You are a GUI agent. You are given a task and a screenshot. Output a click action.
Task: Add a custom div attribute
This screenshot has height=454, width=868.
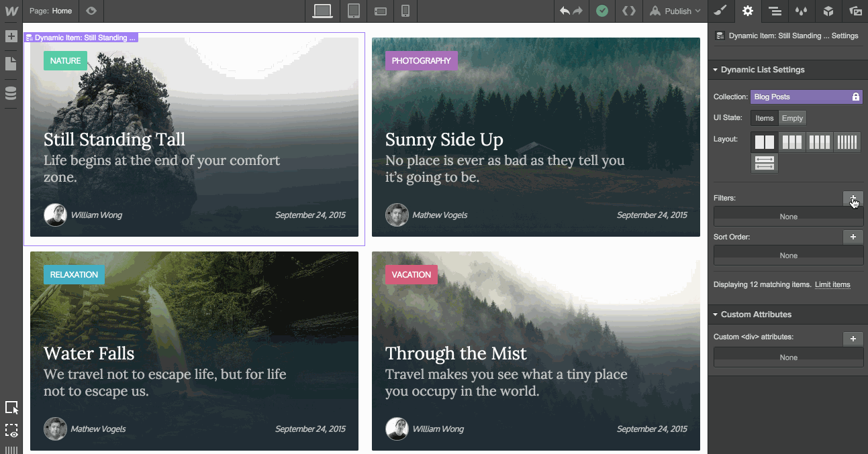[x=853, y=339]
